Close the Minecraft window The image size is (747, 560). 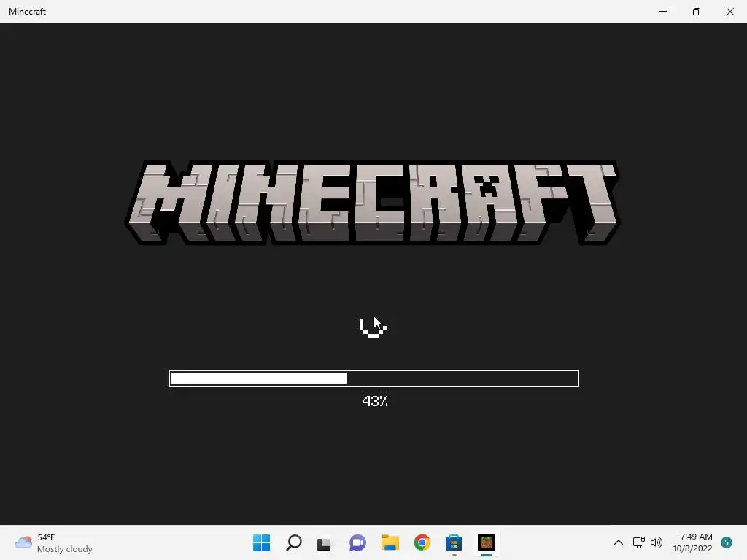(x=729, y=12)
